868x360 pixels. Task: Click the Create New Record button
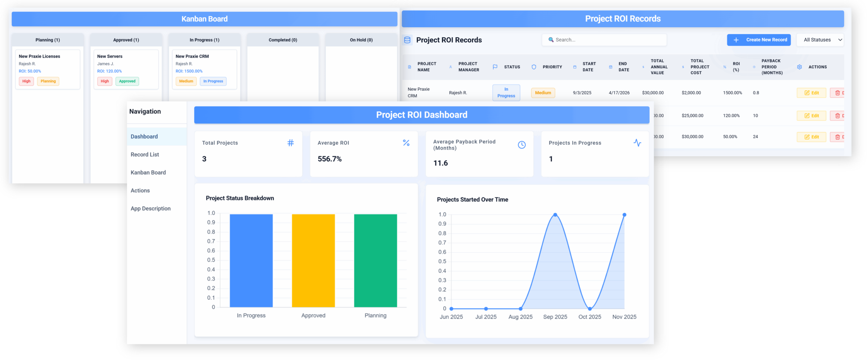pos(759,40)
